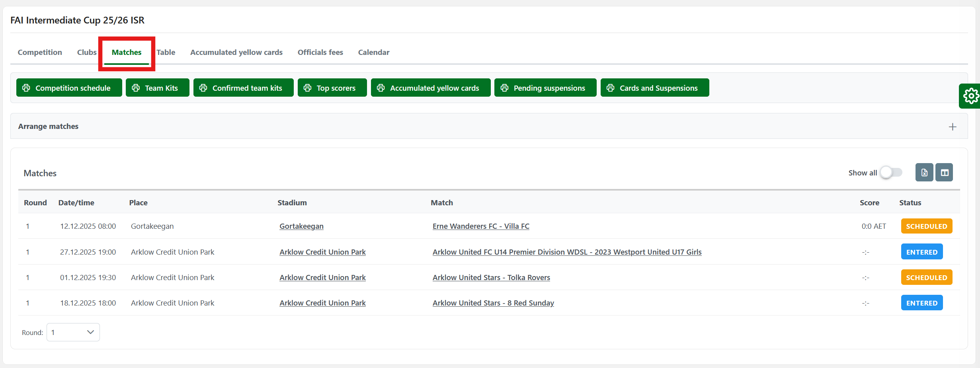Click the green Accumulated yellow cards button
Screen dimensions: 980x368
[x=430, y=88]
